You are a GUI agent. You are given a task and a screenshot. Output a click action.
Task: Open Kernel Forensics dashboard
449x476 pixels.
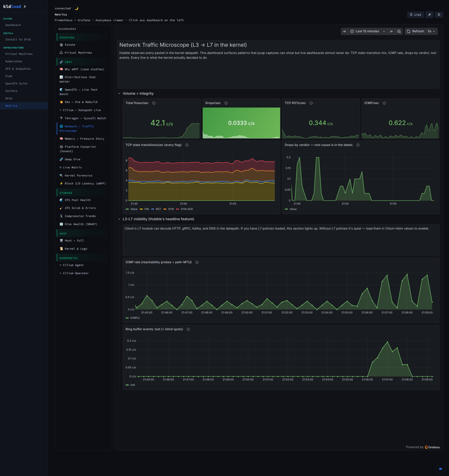coord(82,176)
